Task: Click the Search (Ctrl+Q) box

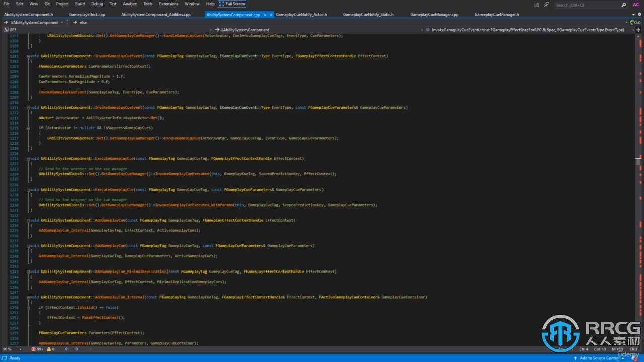Action: [591, 5]
